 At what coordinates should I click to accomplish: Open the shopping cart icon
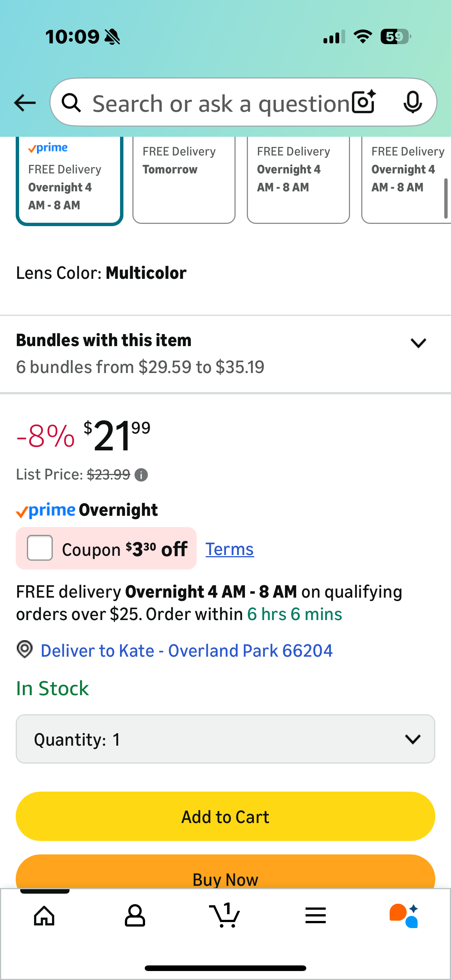point(224,915)
